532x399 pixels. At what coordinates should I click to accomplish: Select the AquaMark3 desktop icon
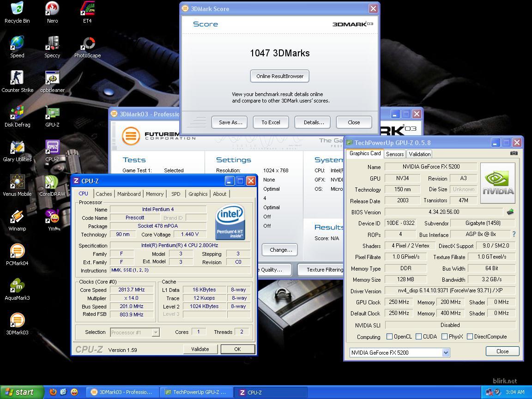[17, 290]
